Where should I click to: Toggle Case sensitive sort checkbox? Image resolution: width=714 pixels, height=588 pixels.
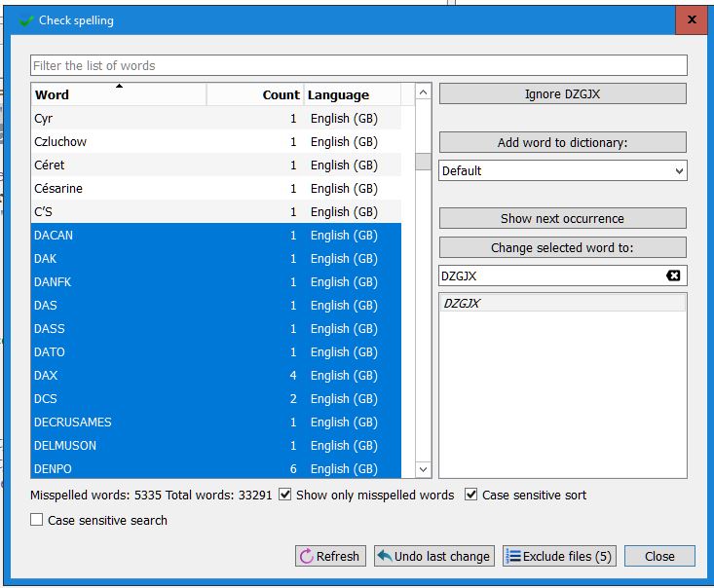(470, 495)
